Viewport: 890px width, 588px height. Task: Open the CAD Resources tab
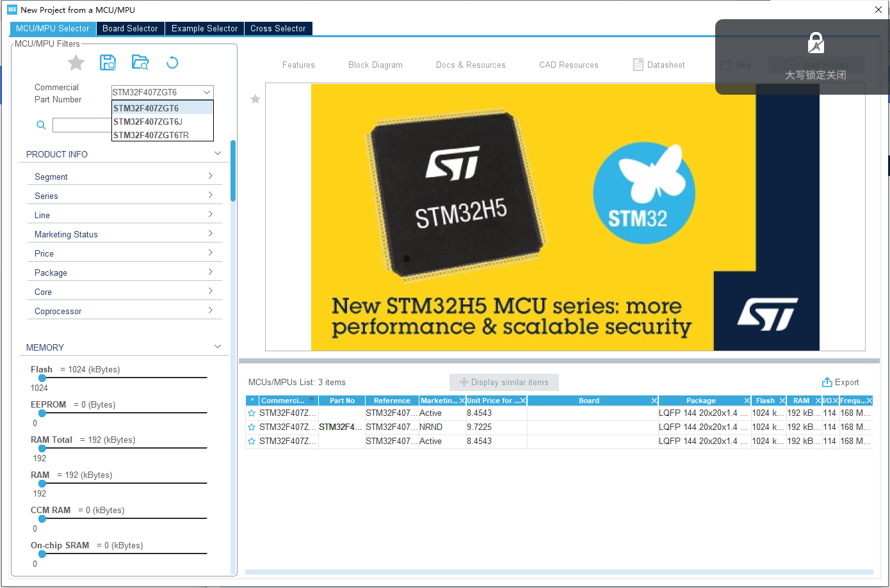[x=569, y=65]
